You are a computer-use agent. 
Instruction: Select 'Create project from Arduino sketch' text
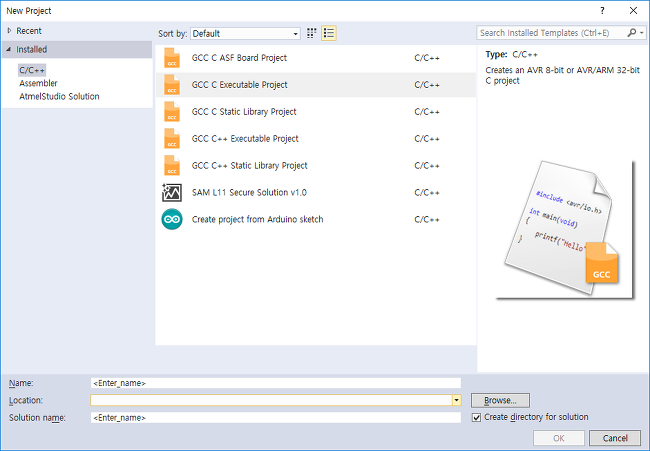coord(257,219)
